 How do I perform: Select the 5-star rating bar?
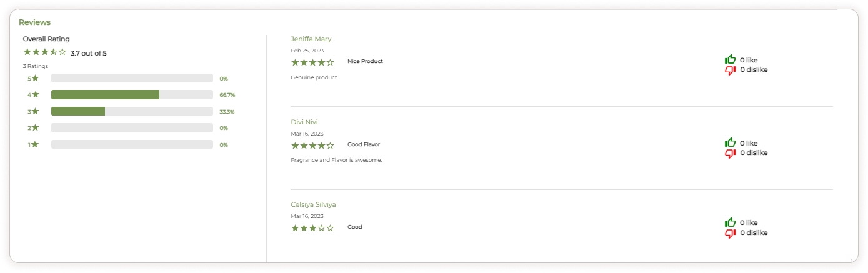pos(132,78)
